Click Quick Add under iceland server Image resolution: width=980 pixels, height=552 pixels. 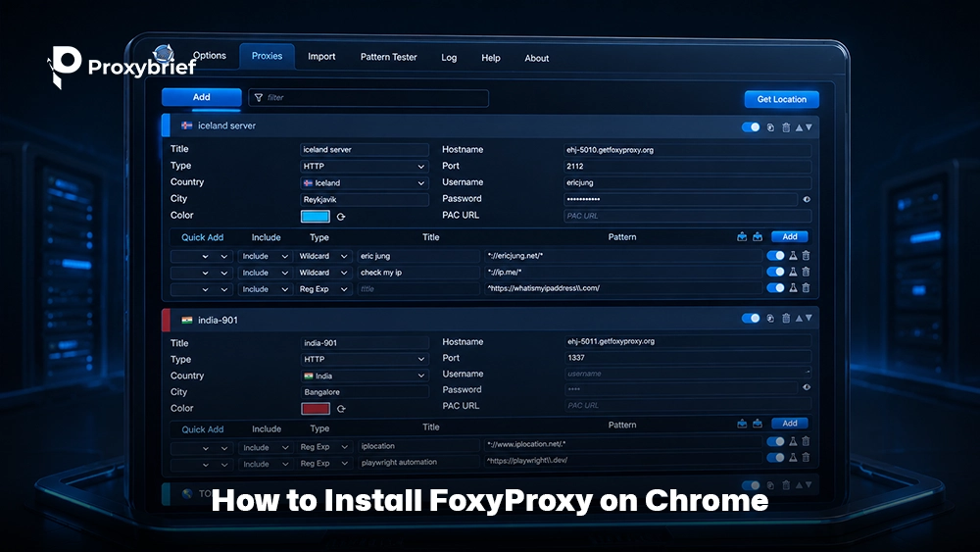(203, 237)
